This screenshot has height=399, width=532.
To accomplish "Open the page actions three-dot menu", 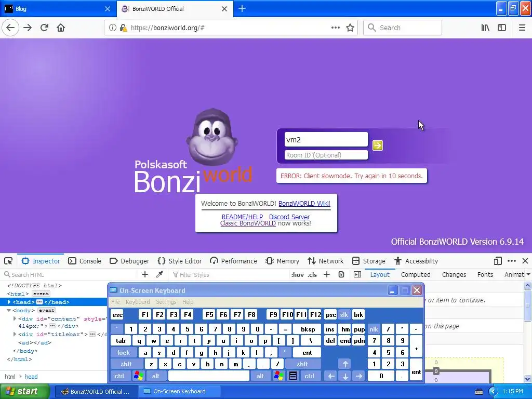I will pos(335,28).
